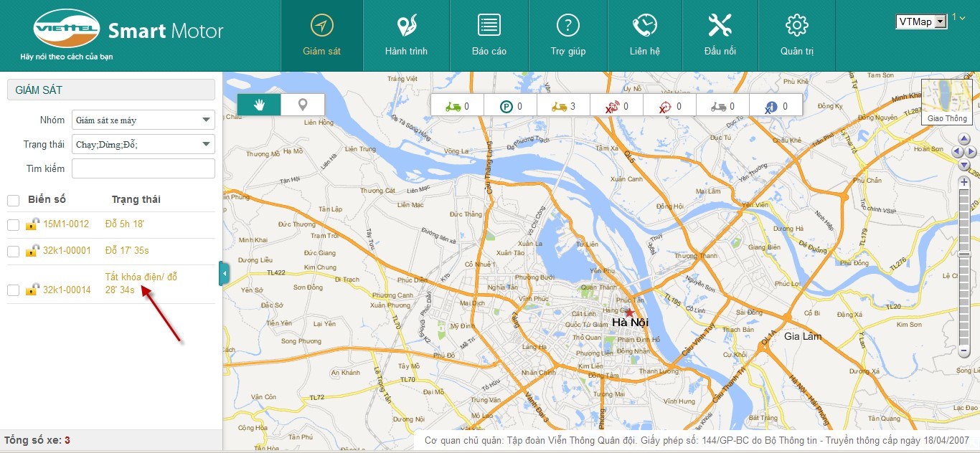Click the parked vehicles P icon

[507, 107]
